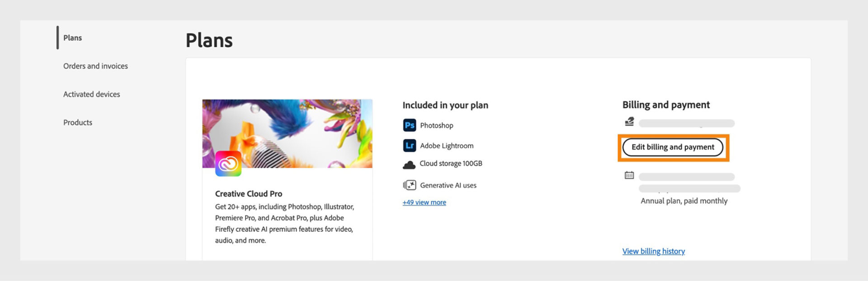Select Products in the sidebar

click(x=78, y=123)
